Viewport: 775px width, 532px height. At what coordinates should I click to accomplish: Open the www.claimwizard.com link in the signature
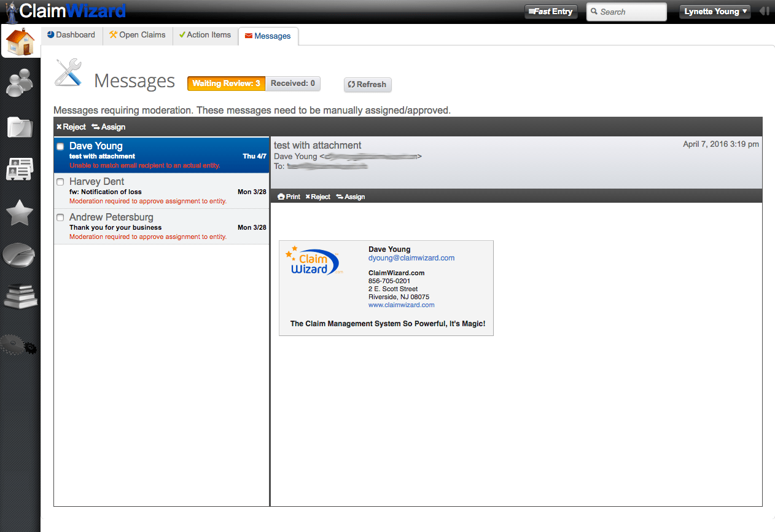(401, 305)
